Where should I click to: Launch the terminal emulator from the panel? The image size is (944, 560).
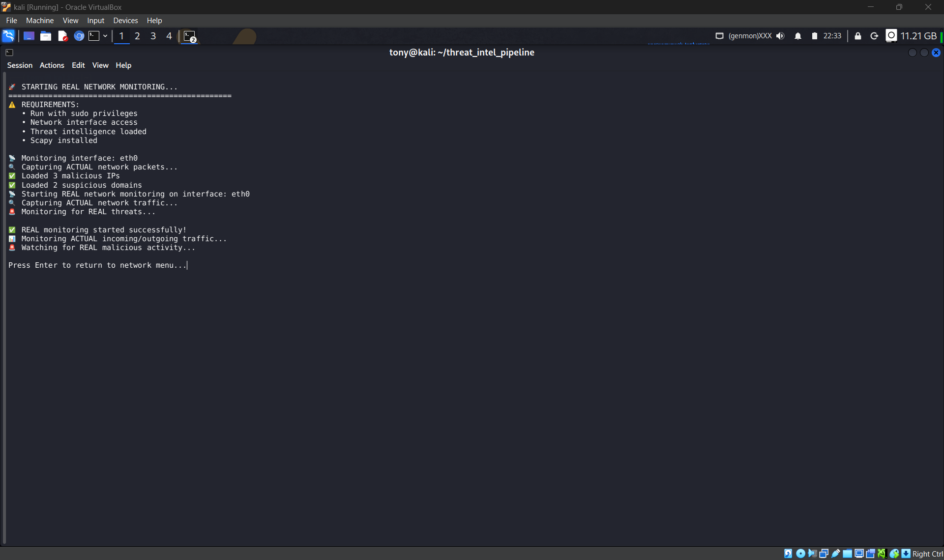94,36
